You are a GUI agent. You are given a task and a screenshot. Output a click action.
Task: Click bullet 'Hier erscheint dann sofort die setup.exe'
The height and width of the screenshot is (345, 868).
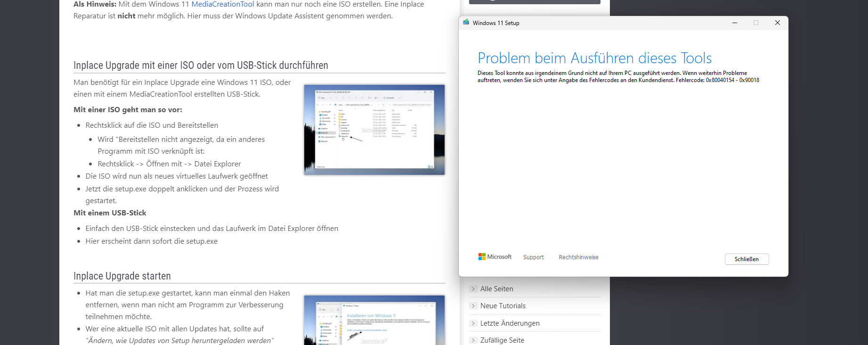pyautogui.click(x=151, y=241)
